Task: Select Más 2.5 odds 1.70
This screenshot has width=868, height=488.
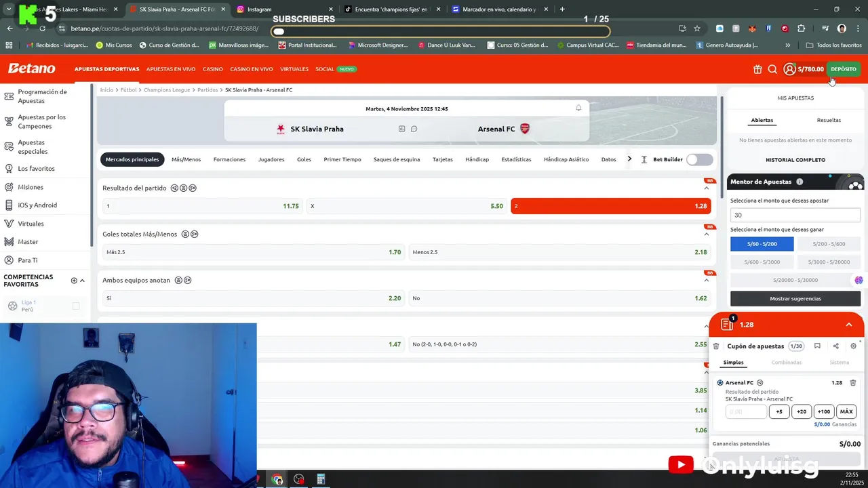Action: click(x=254, y=252)
